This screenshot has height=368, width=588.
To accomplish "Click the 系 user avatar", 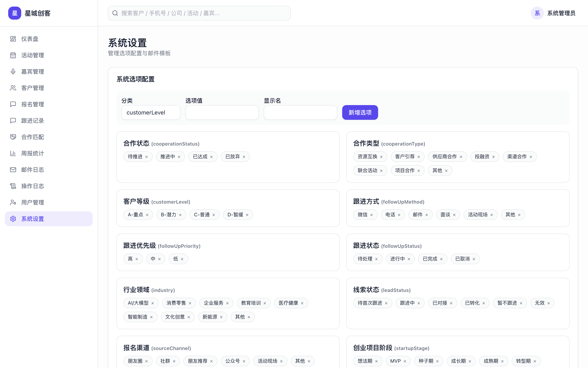I will point(537,13).
